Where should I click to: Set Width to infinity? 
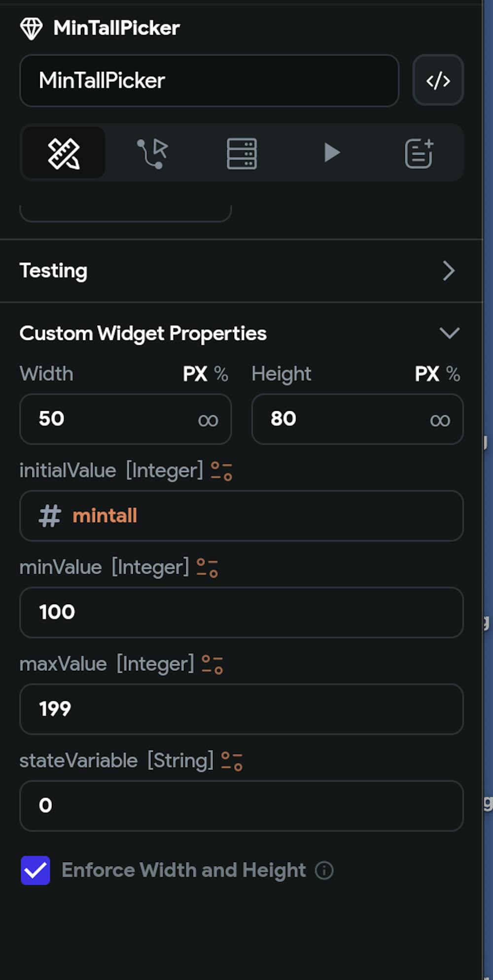pos(208,420)
